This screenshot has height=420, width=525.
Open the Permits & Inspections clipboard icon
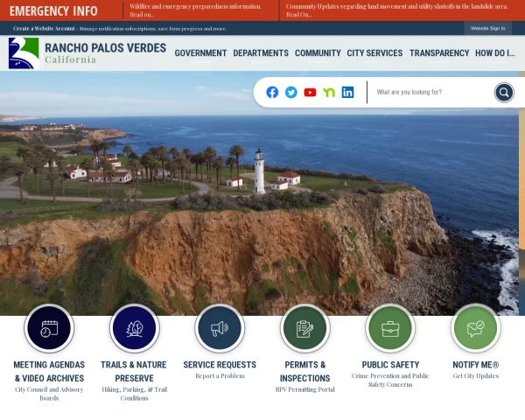(x=304, y=329)
